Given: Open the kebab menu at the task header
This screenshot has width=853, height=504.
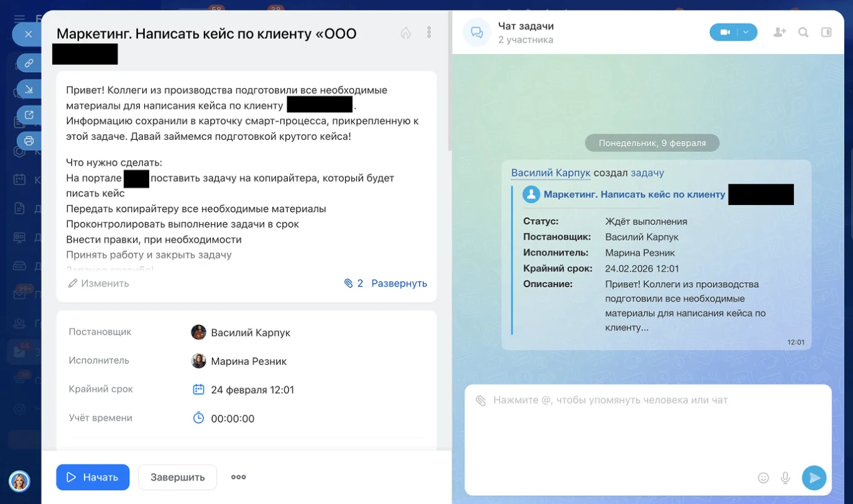Looking at the screenshot, I should pos(429,32).
